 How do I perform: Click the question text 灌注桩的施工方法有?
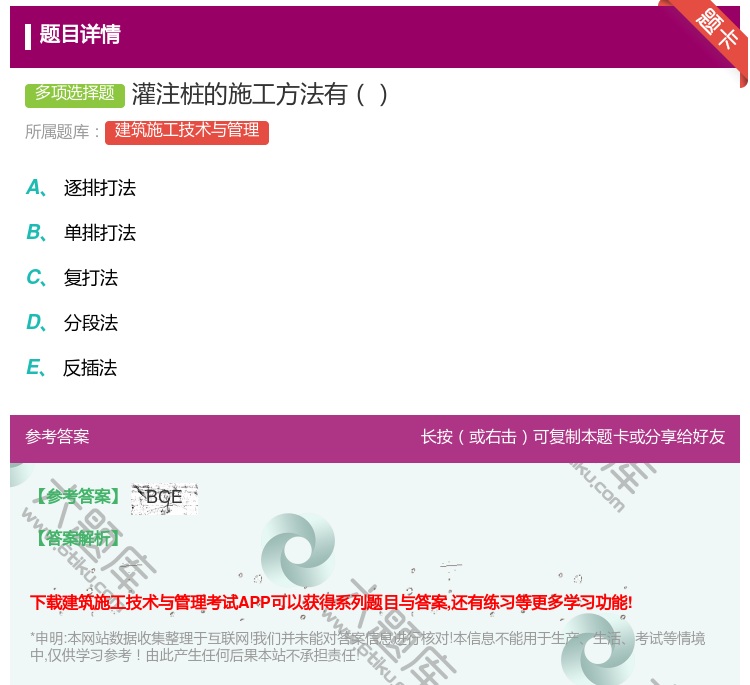(260, 94)
